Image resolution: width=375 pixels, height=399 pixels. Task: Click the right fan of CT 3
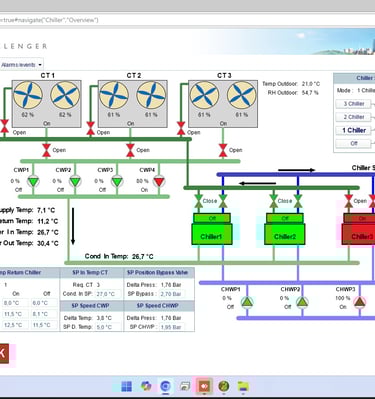[241, 96]
